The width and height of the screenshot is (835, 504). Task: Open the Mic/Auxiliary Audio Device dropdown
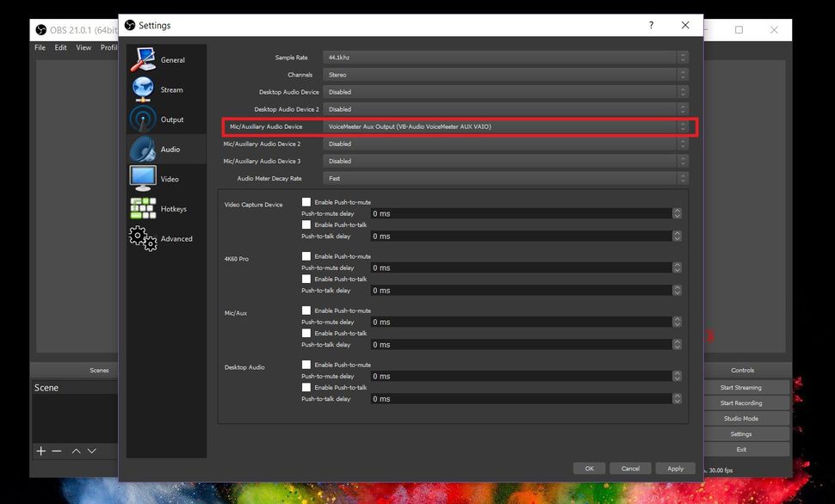pos(498,126)
